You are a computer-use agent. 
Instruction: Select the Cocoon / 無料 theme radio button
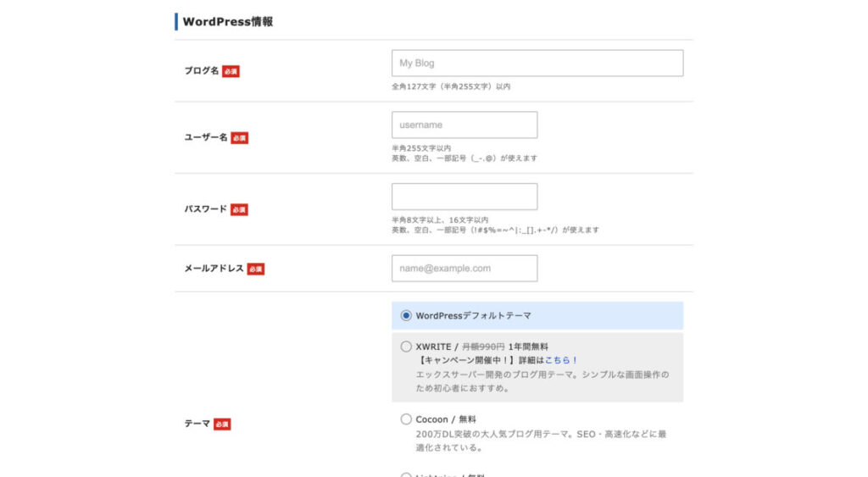tap(406, 419)
